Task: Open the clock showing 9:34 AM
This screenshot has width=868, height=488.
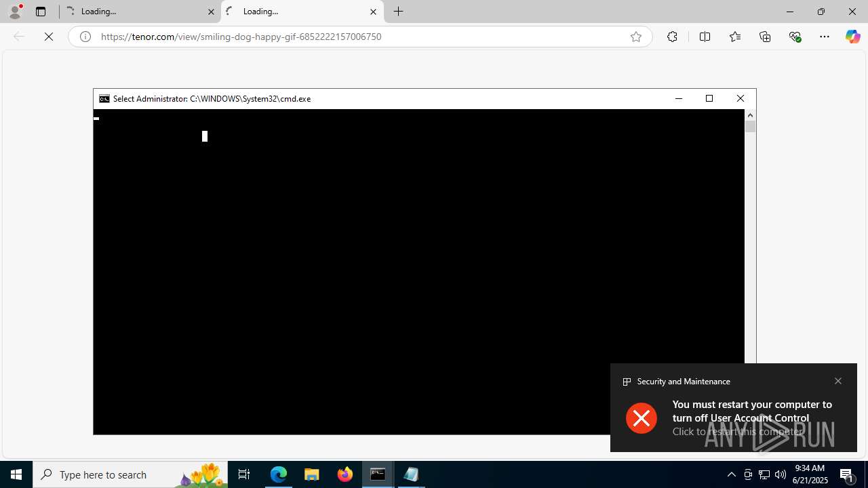Action: coord(810,474)
